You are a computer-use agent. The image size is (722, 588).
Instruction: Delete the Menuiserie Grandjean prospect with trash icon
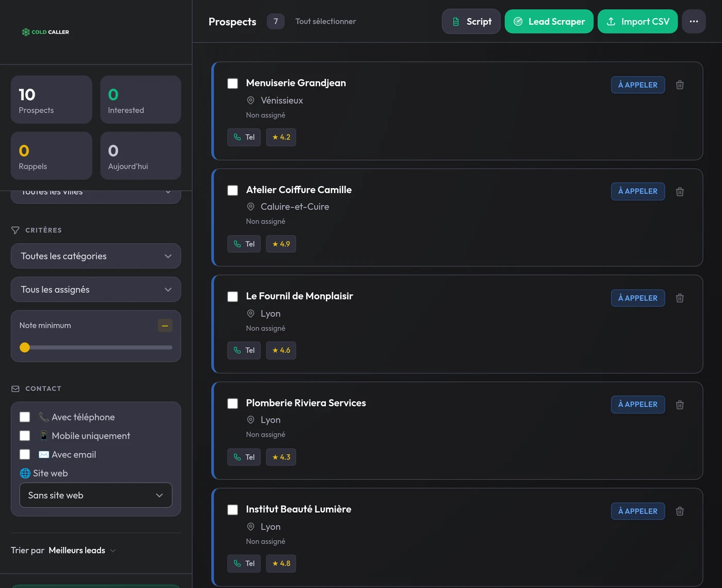click(680, 85)
